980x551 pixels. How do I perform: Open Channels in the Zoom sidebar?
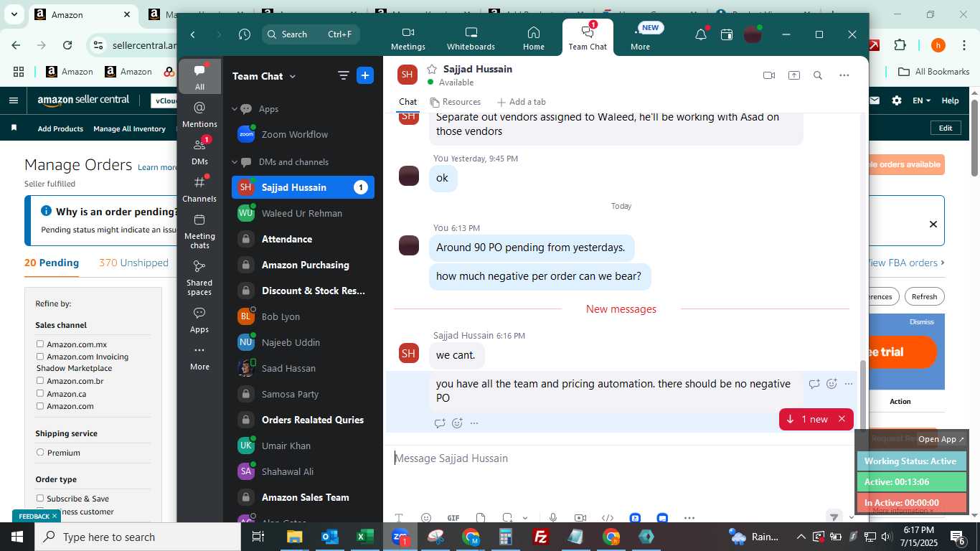tap(199, 189)
